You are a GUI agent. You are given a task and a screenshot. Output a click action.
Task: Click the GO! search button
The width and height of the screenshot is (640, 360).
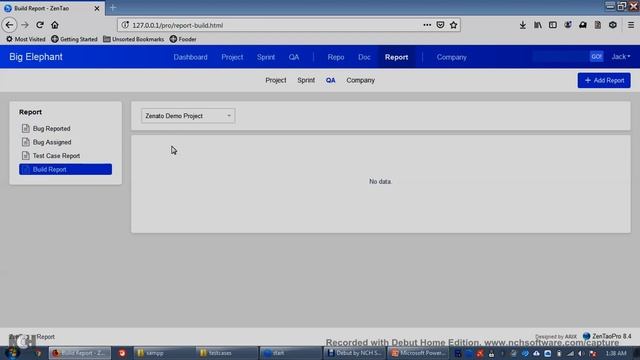(x=596, y=57)
